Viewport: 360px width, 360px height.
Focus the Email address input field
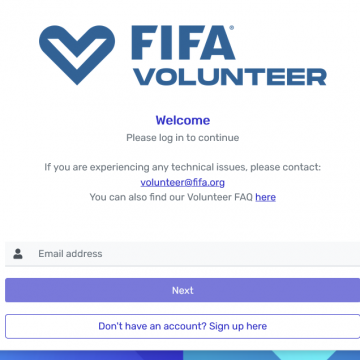coord(182,254)
